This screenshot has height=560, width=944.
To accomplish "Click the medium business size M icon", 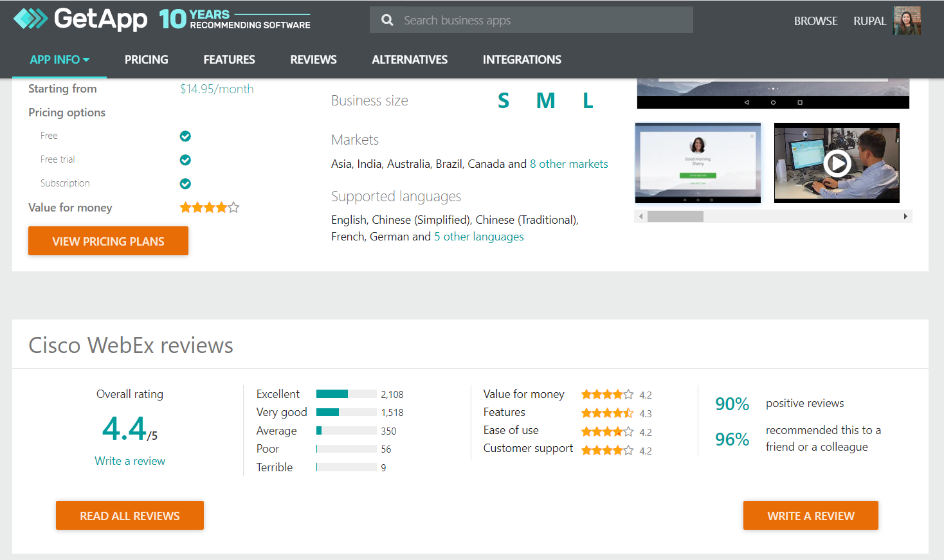I will [545, 101].
